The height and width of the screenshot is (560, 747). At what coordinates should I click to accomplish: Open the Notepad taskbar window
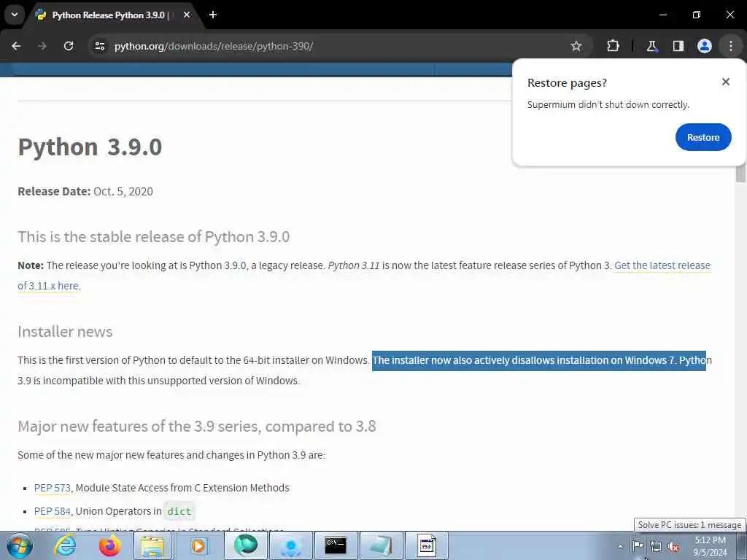click(x=381, y=545)
